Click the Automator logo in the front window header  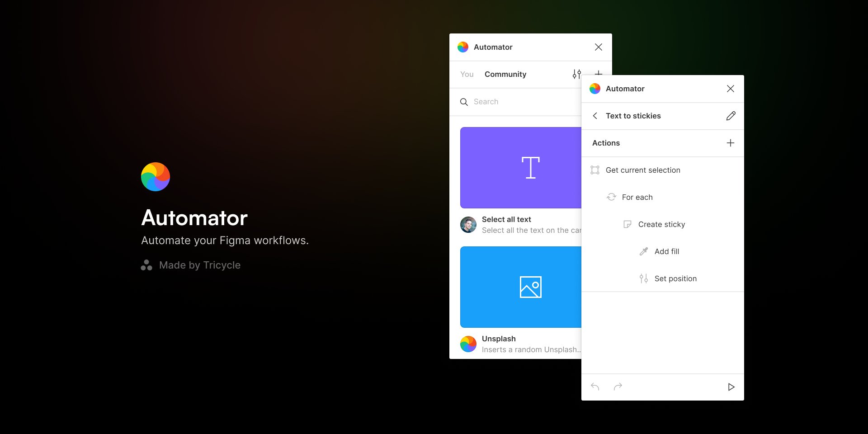(595, 89)
